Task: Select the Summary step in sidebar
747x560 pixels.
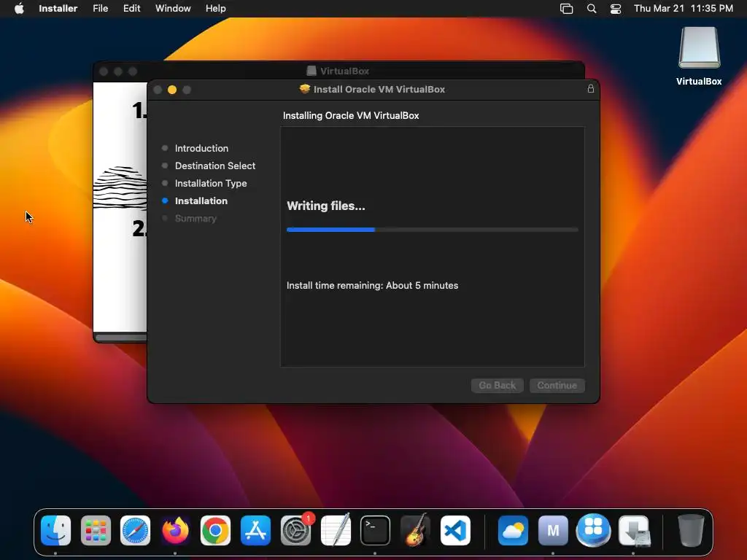Action: [x=196, y=219]
